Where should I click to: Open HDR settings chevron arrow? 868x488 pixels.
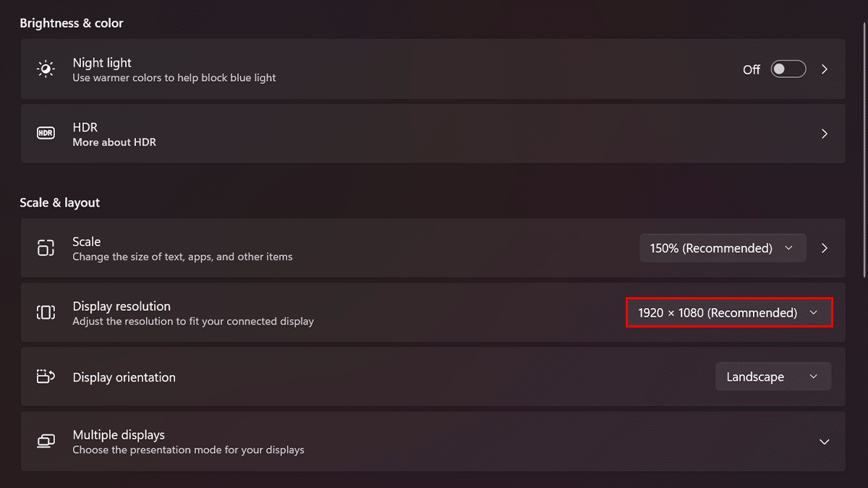click(825, 134)
